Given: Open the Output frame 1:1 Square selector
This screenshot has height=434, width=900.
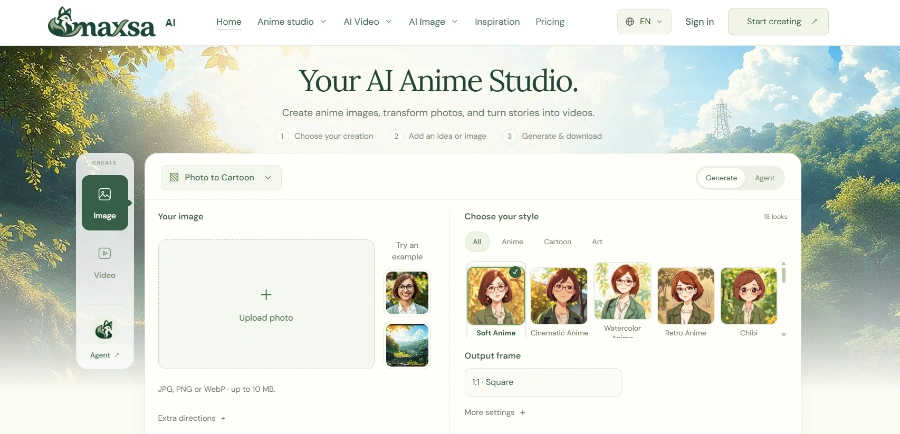Looking at the screenshot, I should pos(543,382).
